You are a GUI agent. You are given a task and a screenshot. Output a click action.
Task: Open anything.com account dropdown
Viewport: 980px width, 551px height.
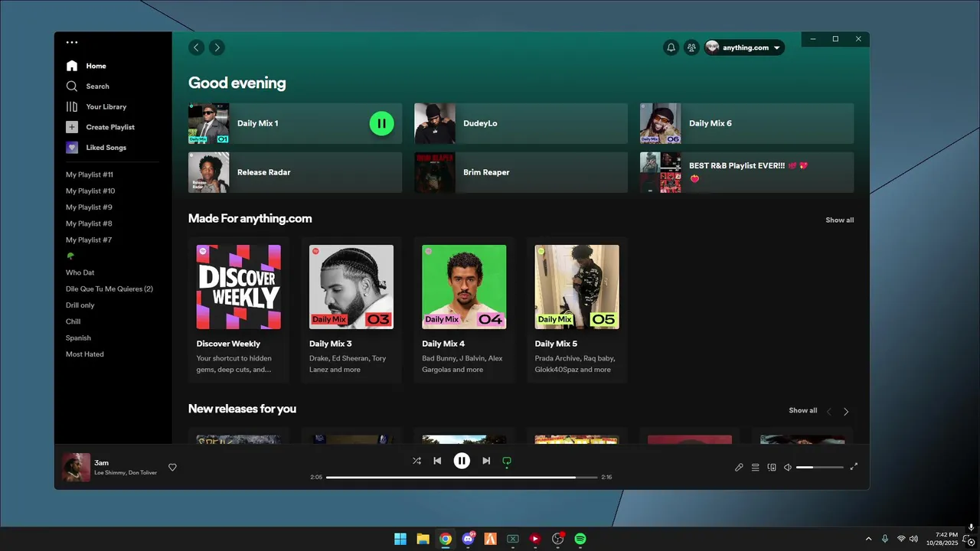(x=744, y=47)
